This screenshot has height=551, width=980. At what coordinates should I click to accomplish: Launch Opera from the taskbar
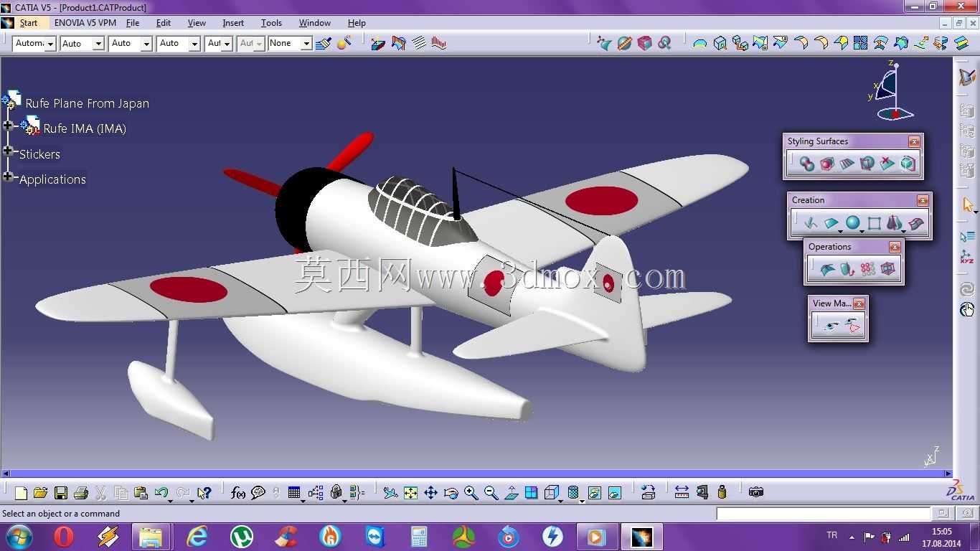pyautogui.click(x=64, y=536)
